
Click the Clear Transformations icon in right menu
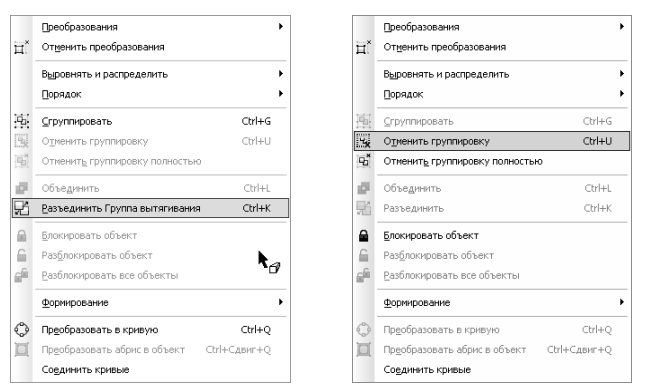click(x=363, y=47)
